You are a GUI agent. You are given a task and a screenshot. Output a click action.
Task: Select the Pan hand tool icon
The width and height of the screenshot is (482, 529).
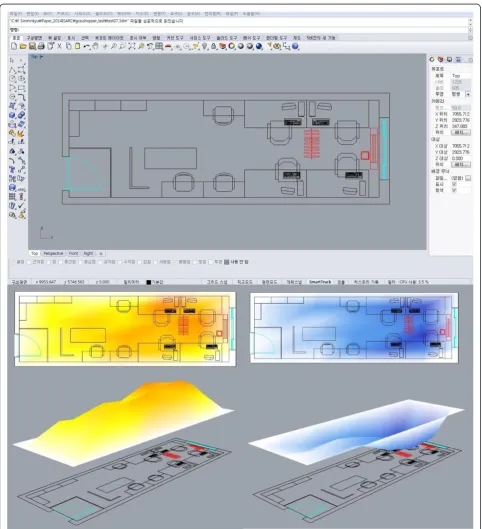pyautogui.click(x=96, y=46)
